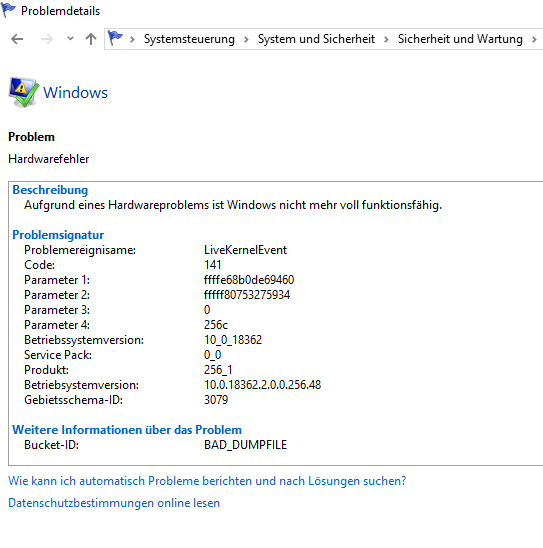Click the Forward navigation arrow
This screenshot has width=543, height=548.
[x=46, y=39]
